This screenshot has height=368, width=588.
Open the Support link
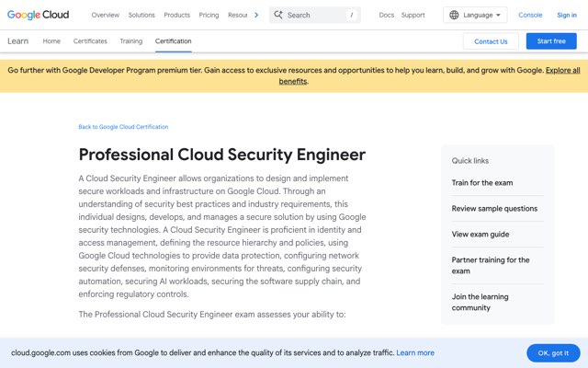pos(413,15)
